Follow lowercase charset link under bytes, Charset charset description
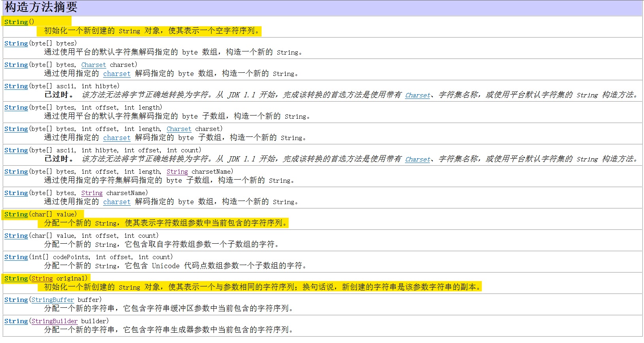 coord(117,74)
